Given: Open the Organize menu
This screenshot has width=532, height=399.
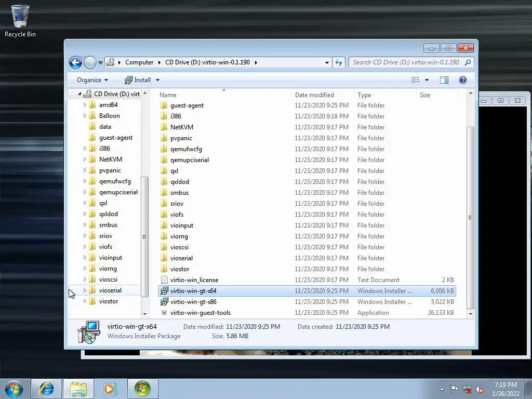Looking at the screenshot, I should pos(92,80).
